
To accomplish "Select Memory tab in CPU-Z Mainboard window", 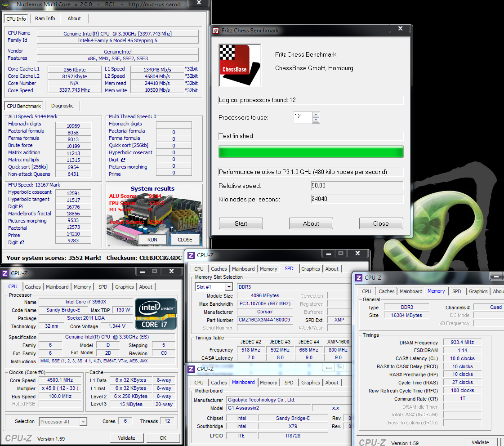I will tap(268, 382).
